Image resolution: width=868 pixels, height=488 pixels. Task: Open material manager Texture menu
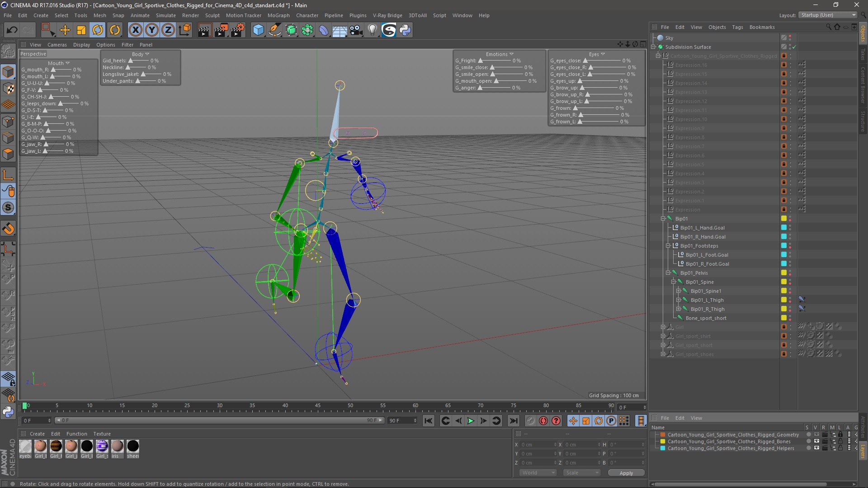pos(102,434)
